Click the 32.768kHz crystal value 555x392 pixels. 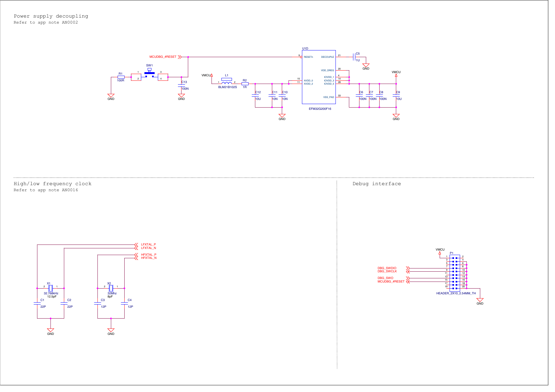51,293
